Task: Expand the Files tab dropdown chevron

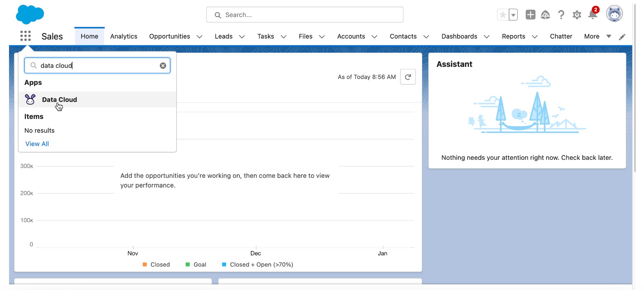Action: coord(322,37)
